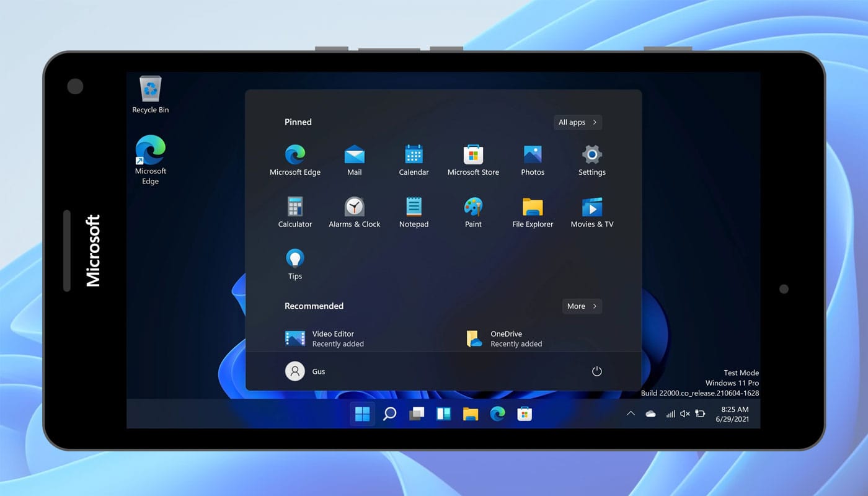Open Task View on the taskbar

pyautogui.click(x=417, y=414)
